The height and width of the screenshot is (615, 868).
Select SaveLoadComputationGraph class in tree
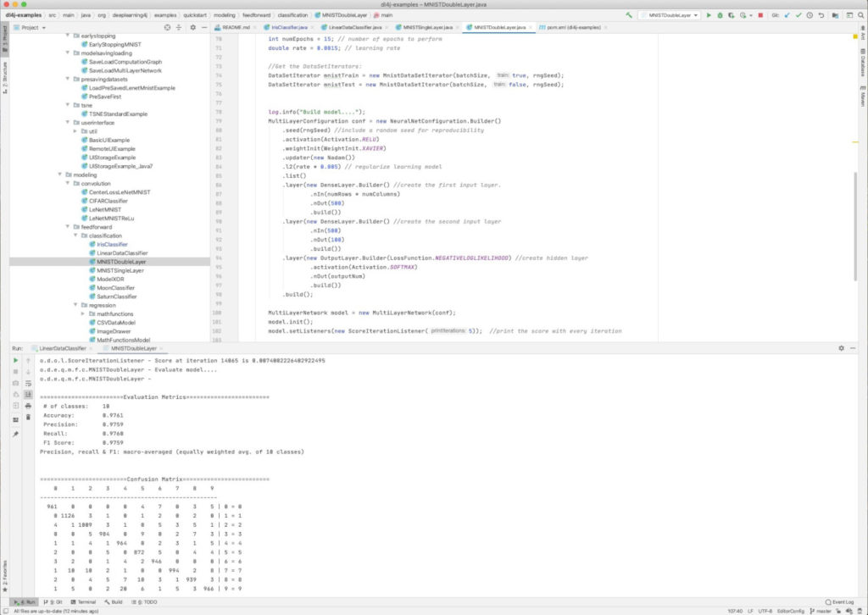pyautogui.click(x=125, y=62)
